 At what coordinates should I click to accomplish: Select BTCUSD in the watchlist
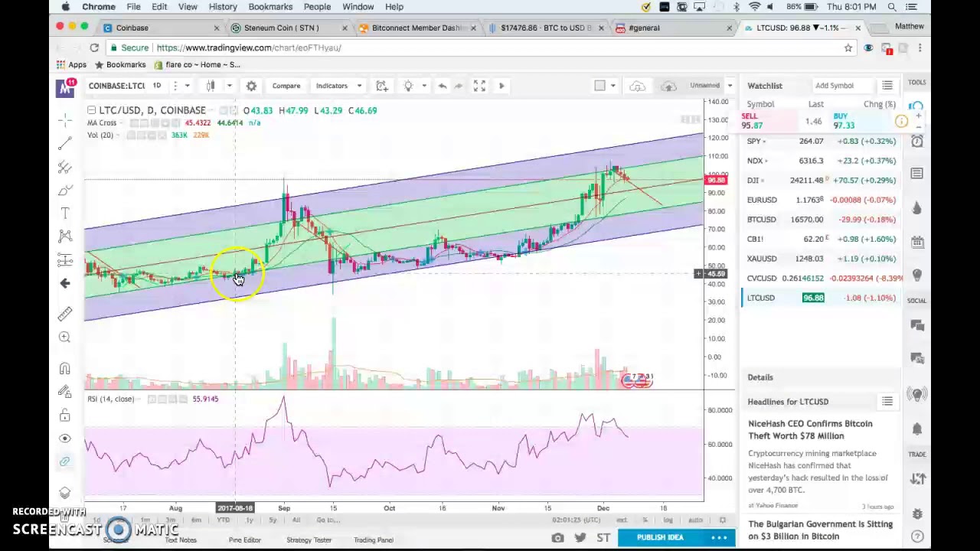823,220
